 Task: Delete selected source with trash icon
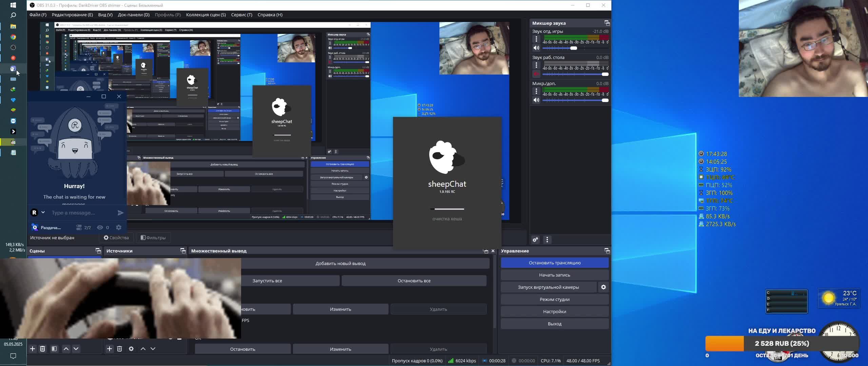[119, 348]
